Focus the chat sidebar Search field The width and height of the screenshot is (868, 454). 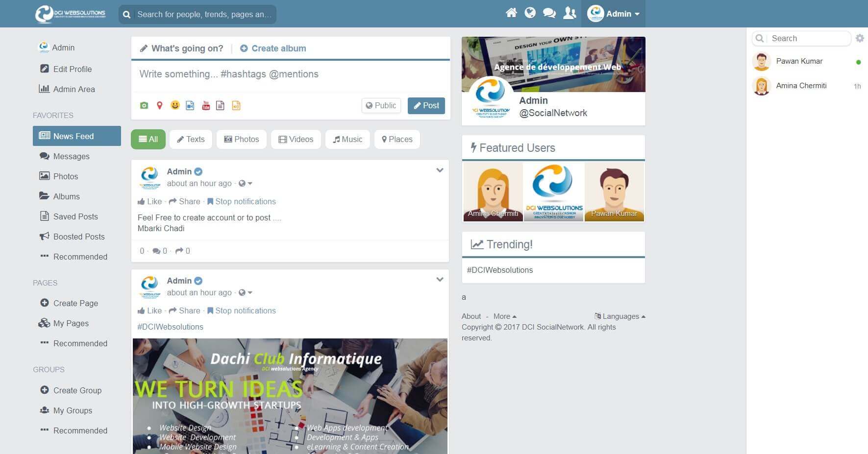click(x=802, y=38)
